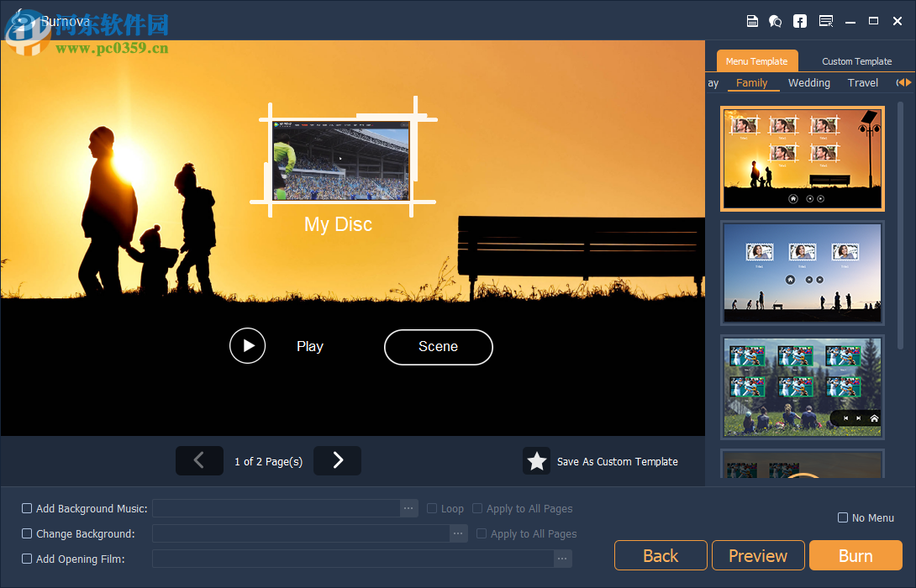Click the change background path field
This screenshot has width=916, height=588.
[301, 533]
